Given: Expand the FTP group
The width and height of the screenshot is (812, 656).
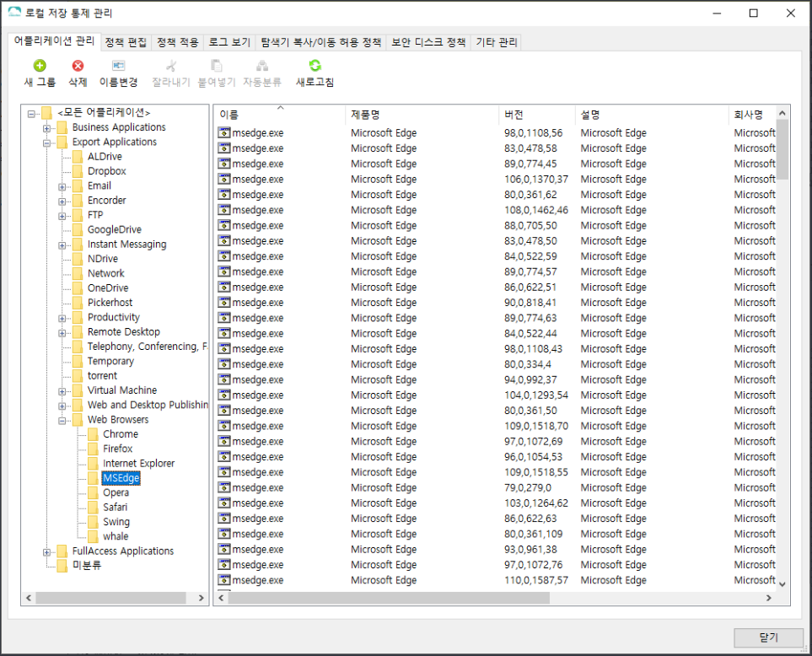Looking at the screenshot, I should pyautogui.click(x=62, y=215).
